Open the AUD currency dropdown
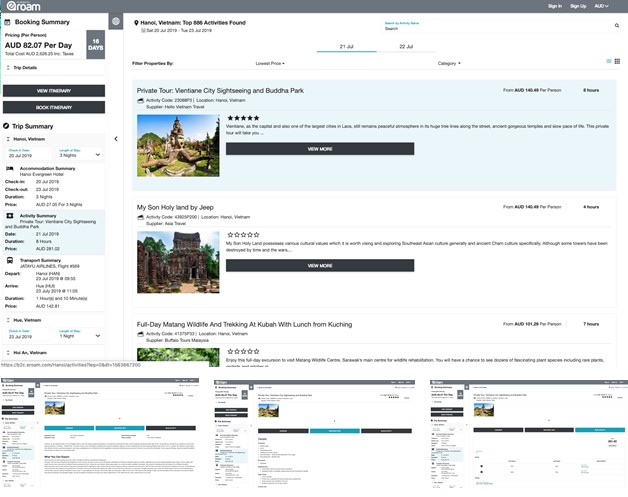The width and height of the screenshot is (628, 497). 601,6
